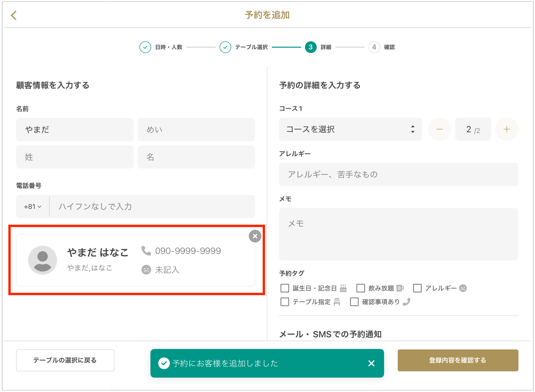Click the plus button to increase course count
Image resolution: width=535 pixels, height=392 pixels.
tap(507, 129)
